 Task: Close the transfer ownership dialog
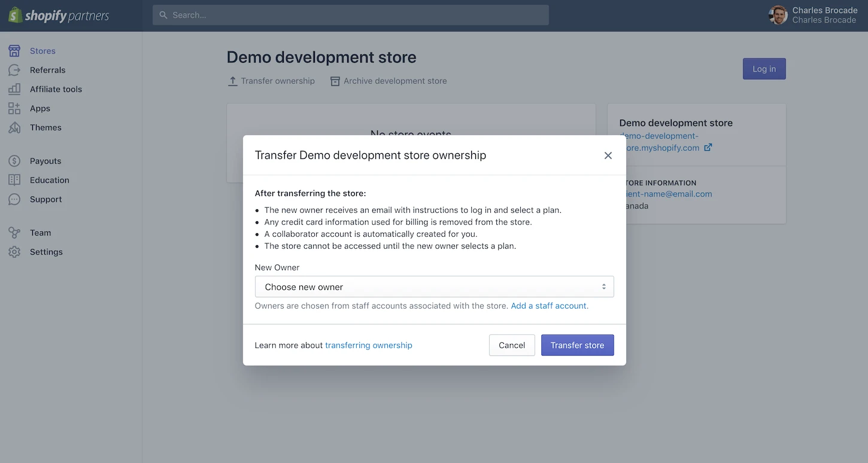[x=608, y=156]
